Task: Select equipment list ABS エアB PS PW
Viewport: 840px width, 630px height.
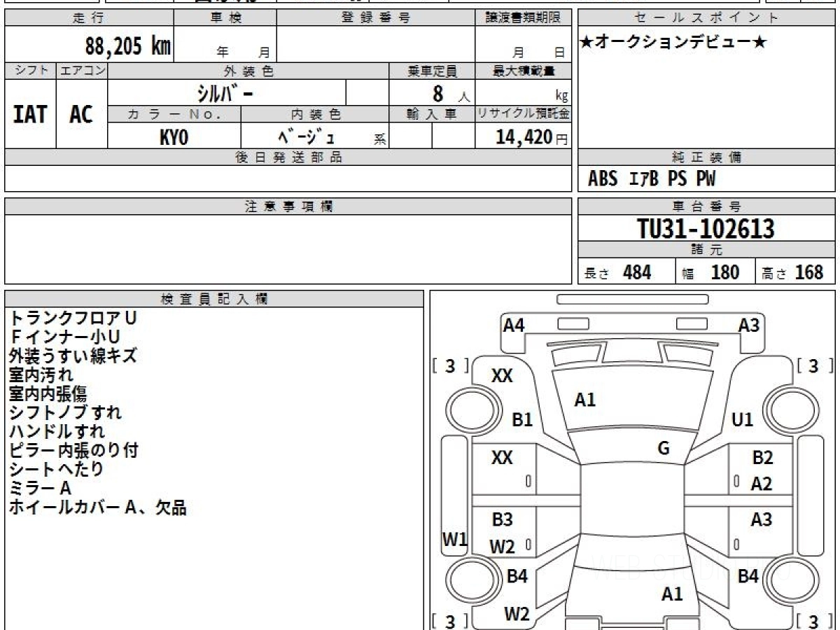Action: coord(652,179)
